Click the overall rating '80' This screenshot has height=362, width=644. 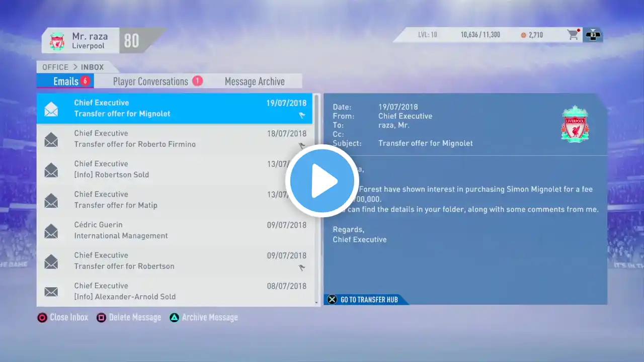pos(131,41)
